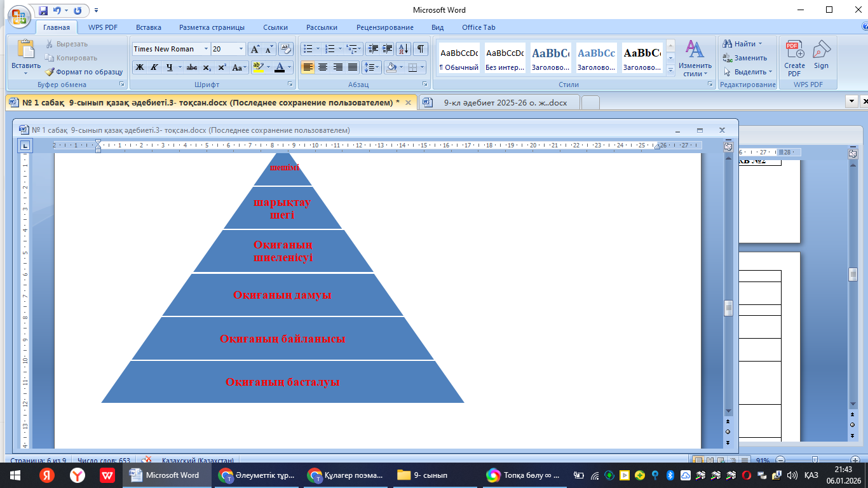
Task: Open the Font dialog launcher
Action: click(x=290, y=84)
